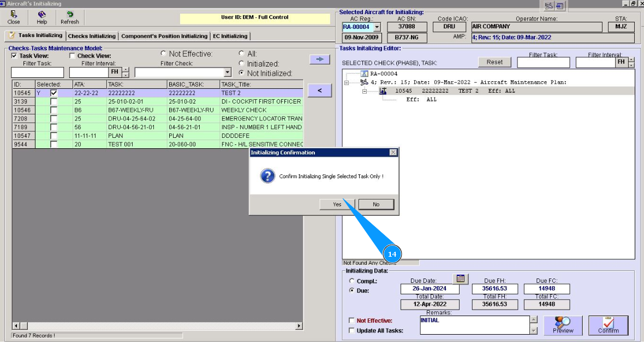Switch to Checks Initializing tab
This screenshot has height=345, width=644.
pos(92,36)
